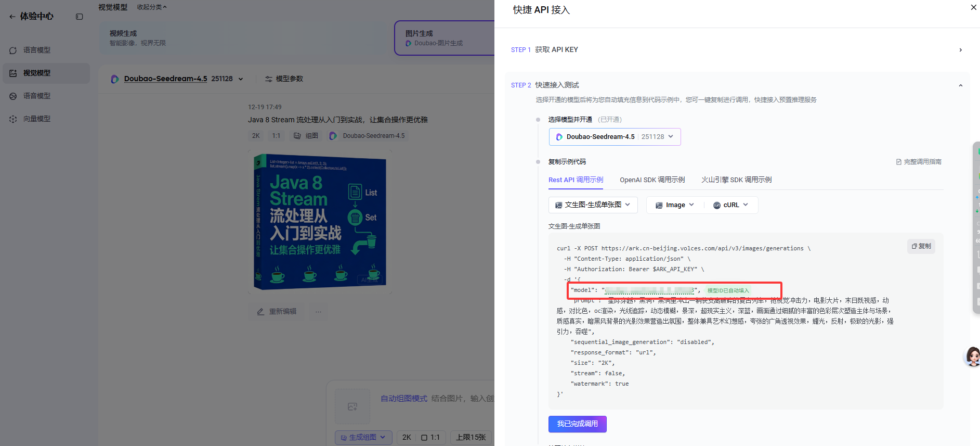This screenshot has width=980, height=446.
Task: Click the back arrow beside 体验中心
Action: point(12,17)
